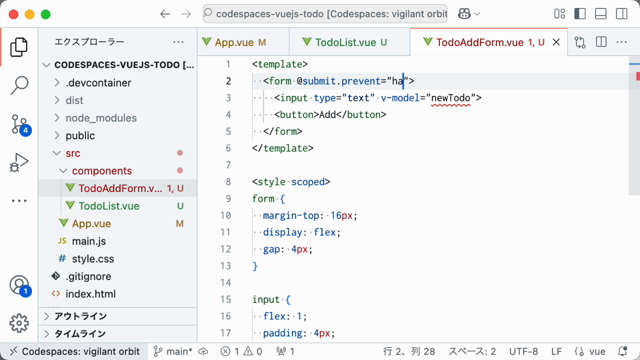Image resolution: width=640 pixels, height=360 pixels.
Task: Open the Run and Debug view
Action: click(x=19, y=162)
